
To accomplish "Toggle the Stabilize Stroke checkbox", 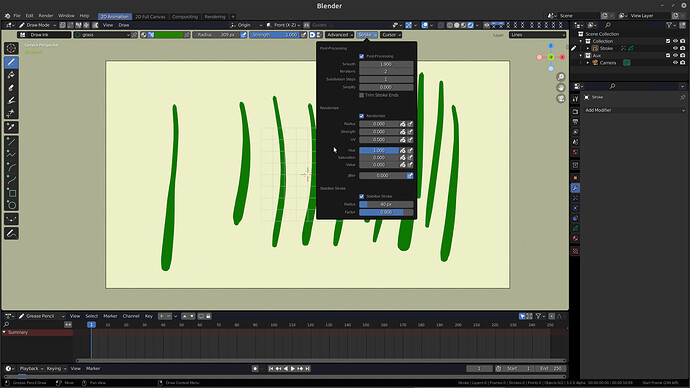I will point(362,196).
